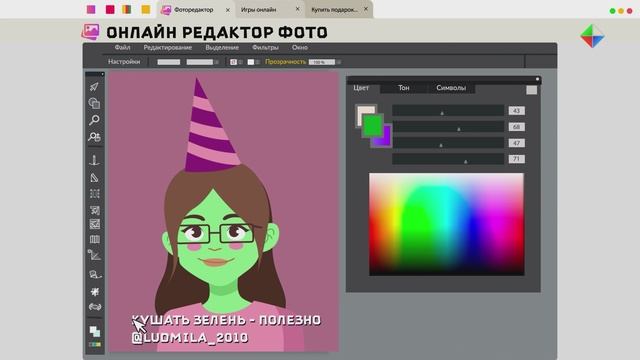
Task: Click the value field showing 43
Action: [516, 111]
